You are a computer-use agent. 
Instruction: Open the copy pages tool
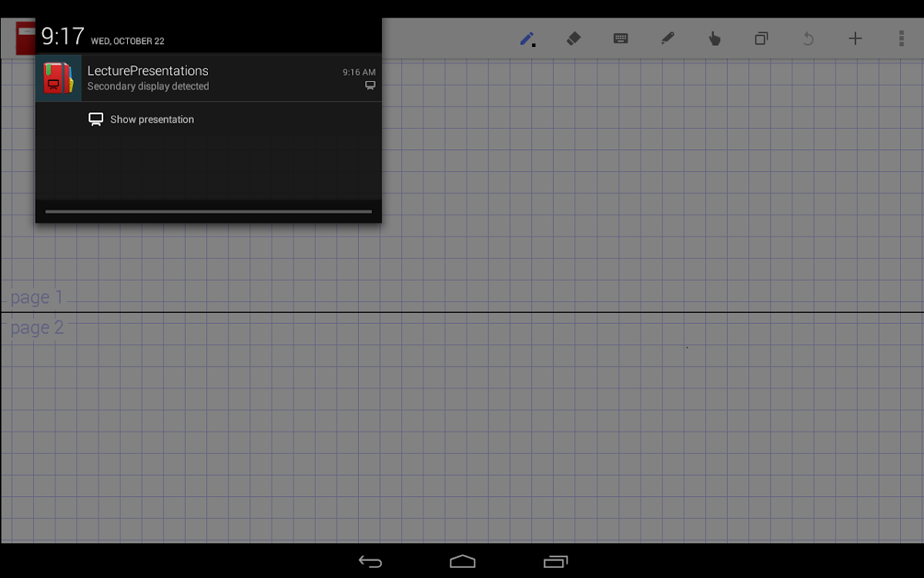[762, 39]
